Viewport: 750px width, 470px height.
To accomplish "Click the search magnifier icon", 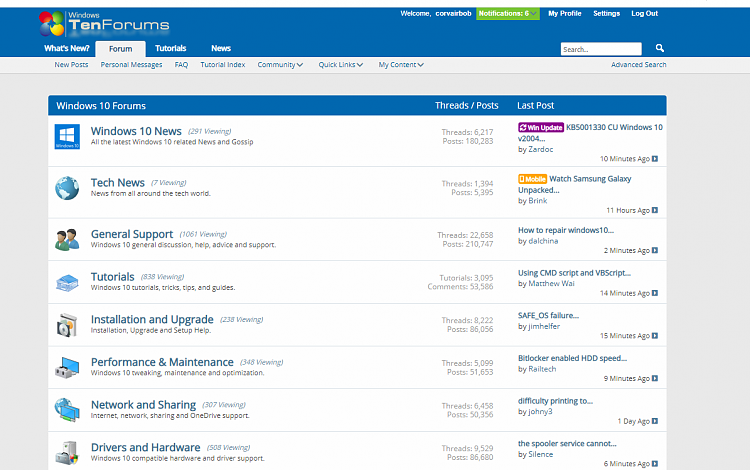I will coord(660,48).
